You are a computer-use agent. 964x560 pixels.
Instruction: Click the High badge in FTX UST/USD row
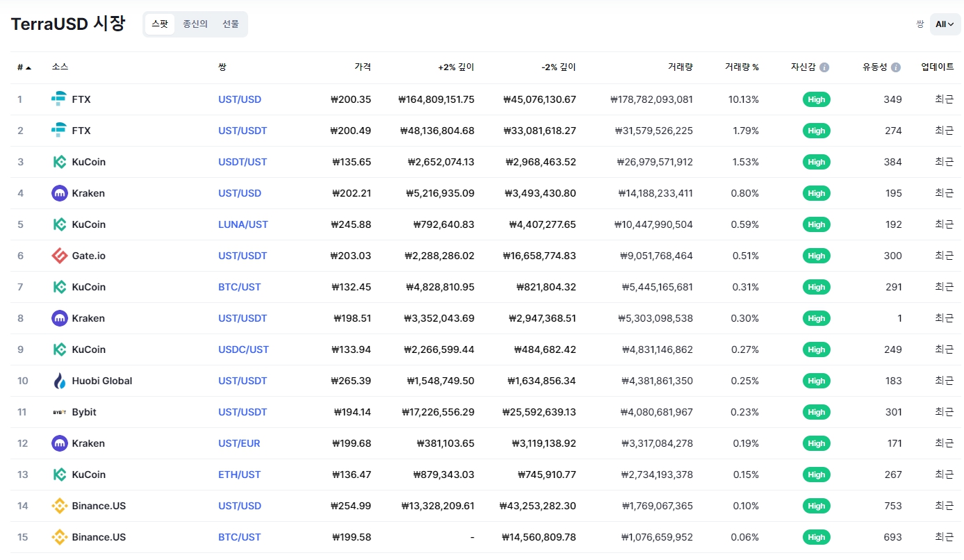817,99
